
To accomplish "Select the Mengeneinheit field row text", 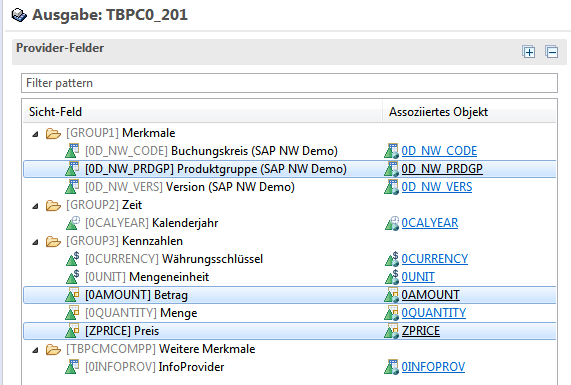I will pyautogui.click(x=147, y=276).
